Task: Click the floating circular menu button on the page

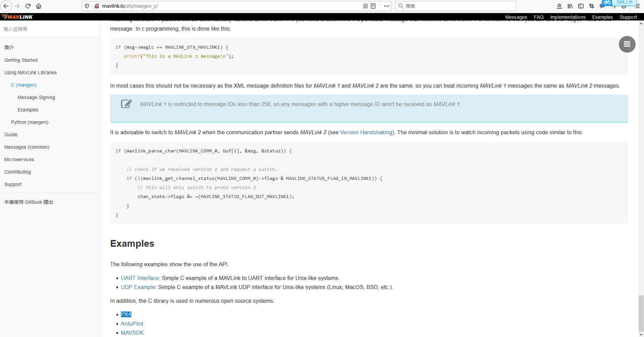Action: pyautogui.click(x=627, y=44)
